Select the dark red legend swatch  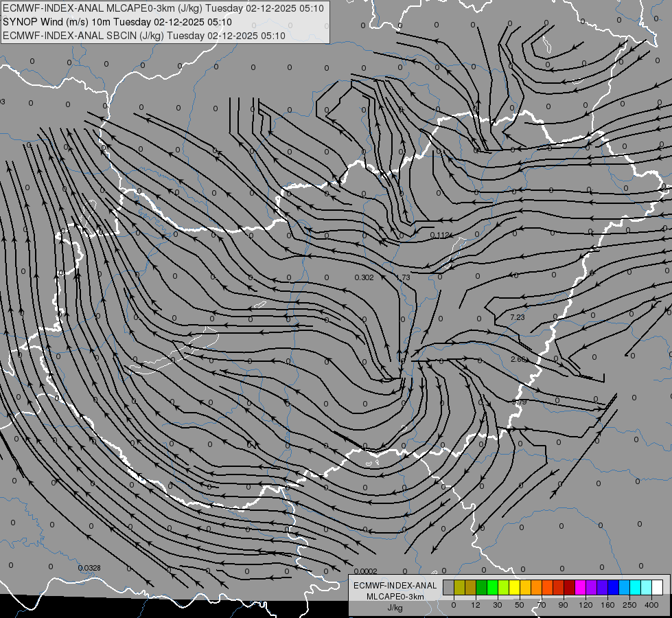click(x=569, y=587)
